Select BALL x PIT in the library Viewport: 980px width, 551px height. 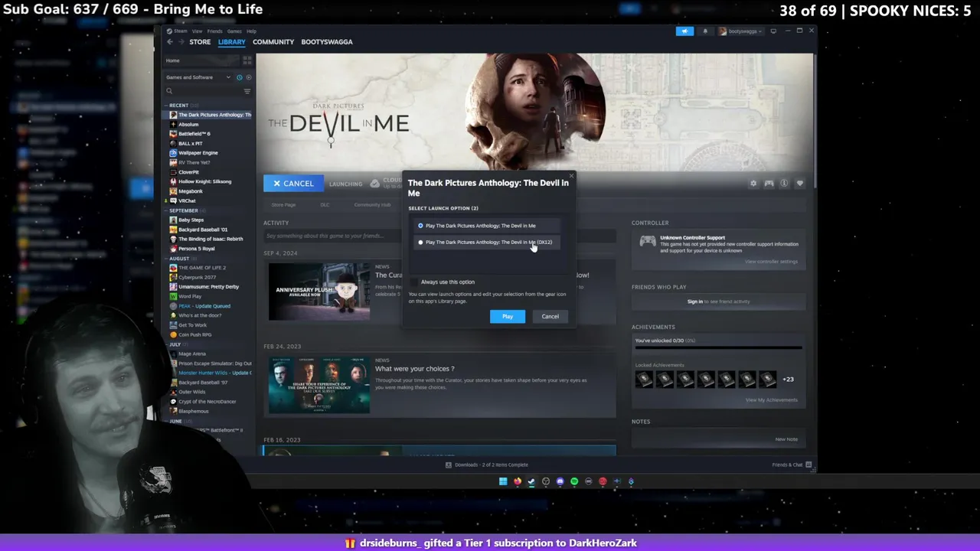click(x=190, y=143)
